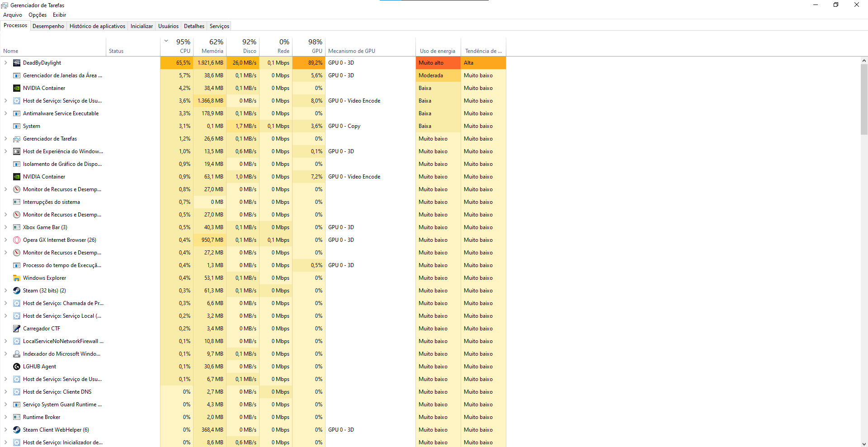
Task: Open the Exibir menu
Action: pos(59,15)
